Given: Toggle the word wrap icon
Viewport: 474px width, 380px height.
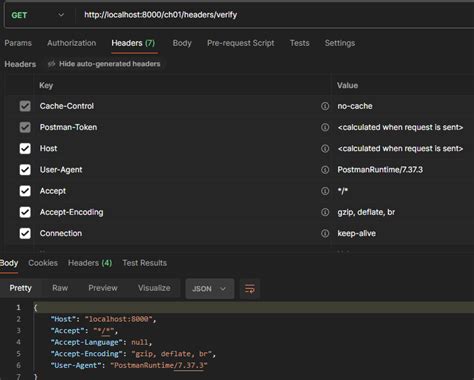Looking at the screenshot, I should [250, 289].
